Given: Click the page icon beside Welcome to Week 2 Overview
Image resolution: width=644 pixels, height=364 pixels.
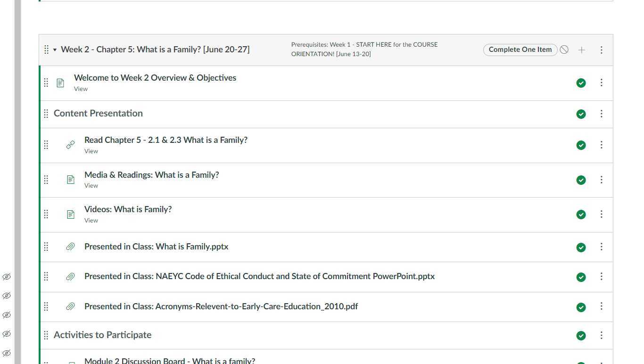Looking at the screenshot, I should point(60,83).
